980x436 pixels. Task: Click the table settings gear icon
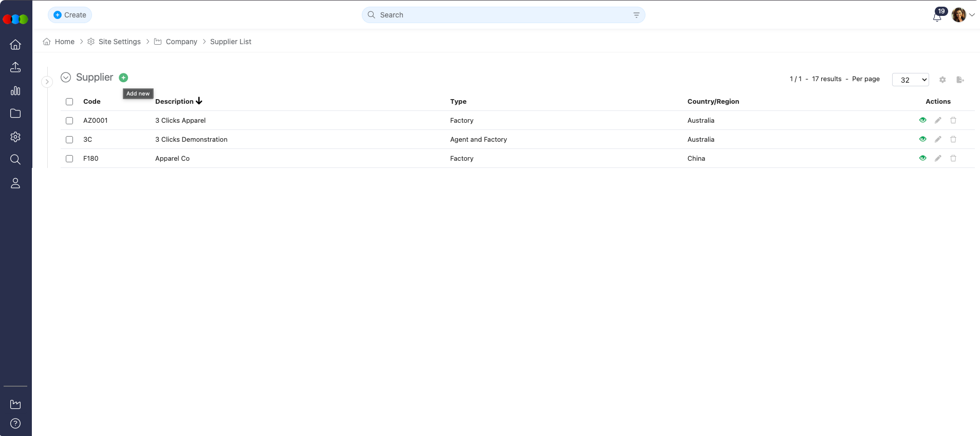click(942, 80)
